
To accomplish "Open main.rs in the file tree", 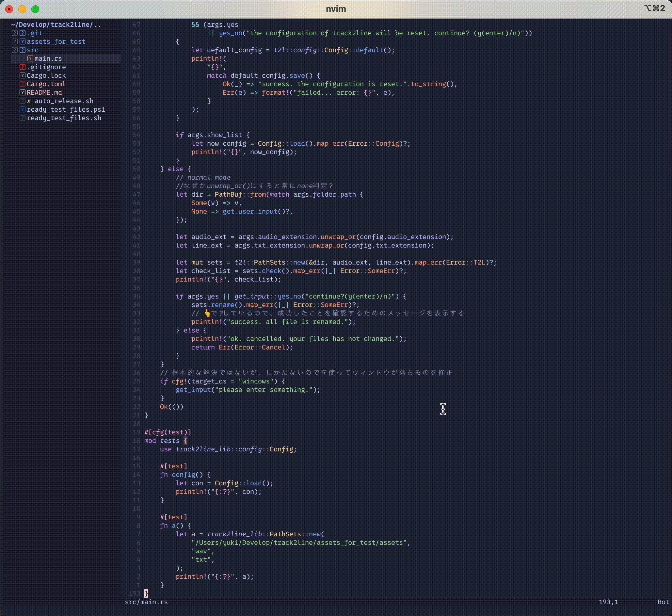I will (48, 59).
